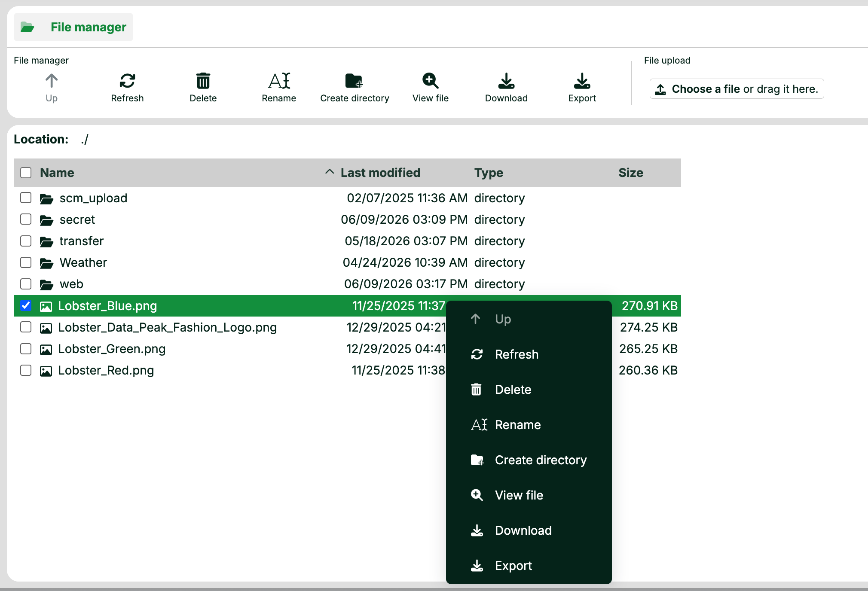Choose Refresh from the context menu
This screenshot has width=868, height=591.
point(529,354)
